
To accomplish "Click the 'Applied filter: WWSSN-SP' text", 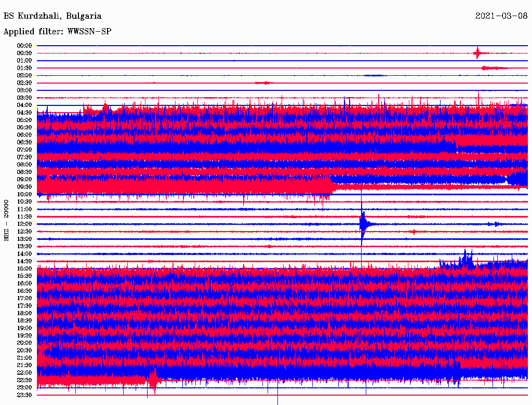I will 57,32.
